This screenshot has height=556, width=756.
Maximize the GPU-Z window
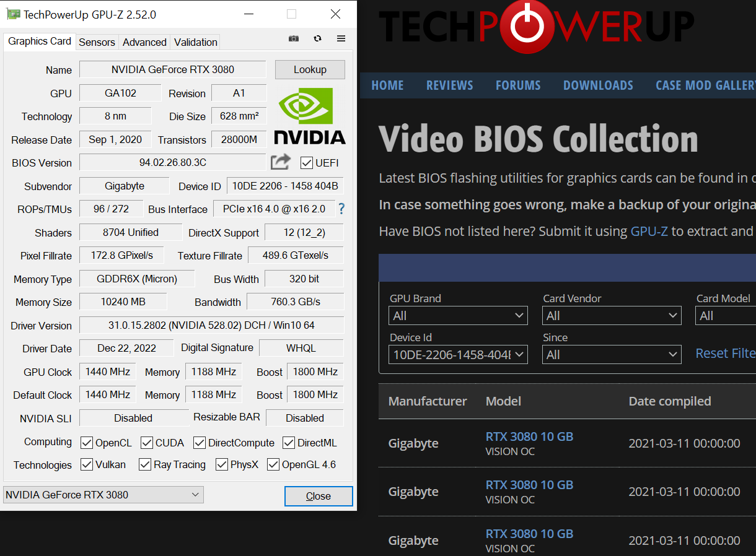point(291,14)
